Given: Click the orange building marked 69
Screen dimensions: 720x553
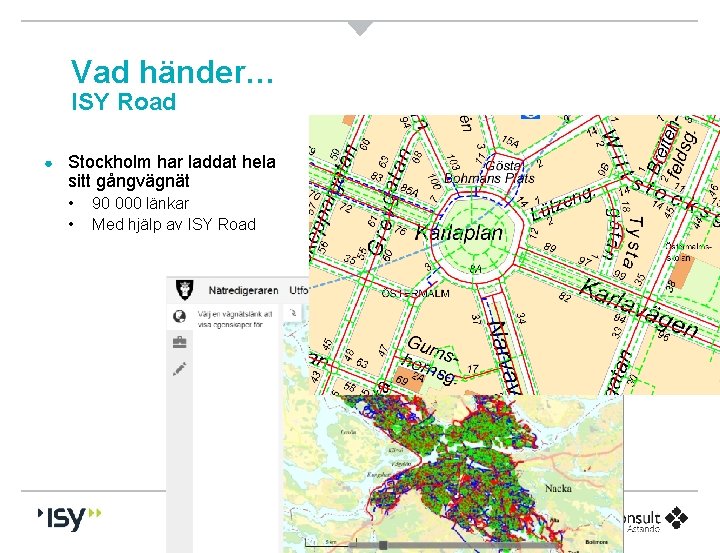Looking at the screenshot, I should pos(408,379).
